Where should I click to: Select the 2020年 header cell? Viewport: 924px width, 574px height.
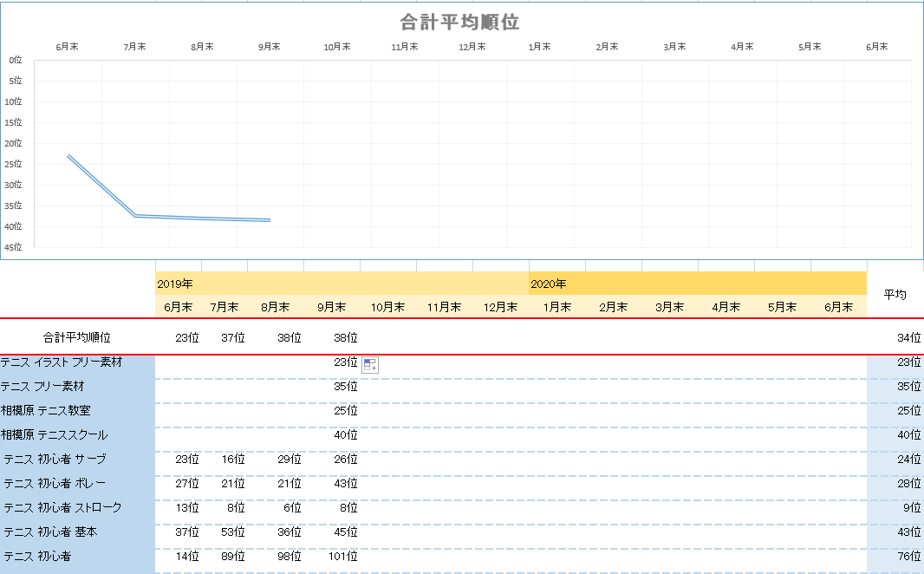coord(697,284)
